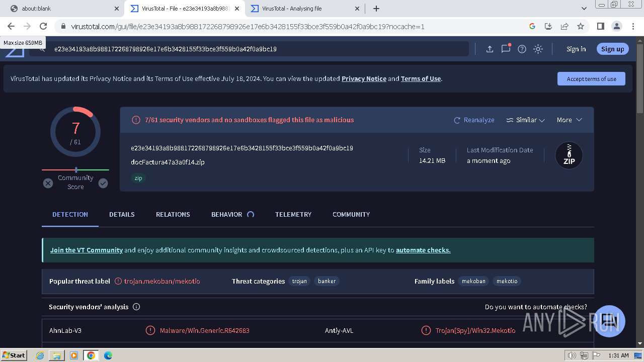
Task: Switch to the DETAILS tab
Action: click(122, 214)
